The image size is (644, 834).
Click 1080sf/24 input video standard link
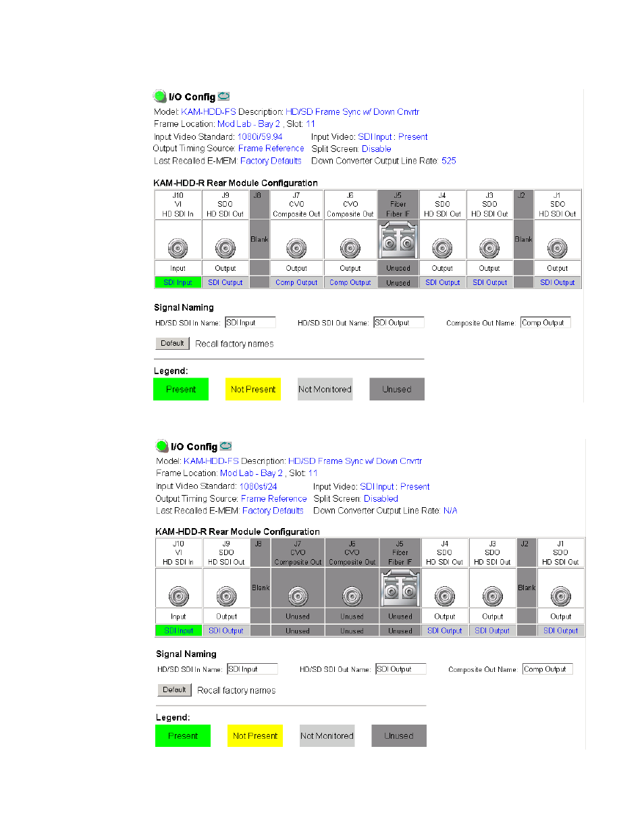point(258,486)
